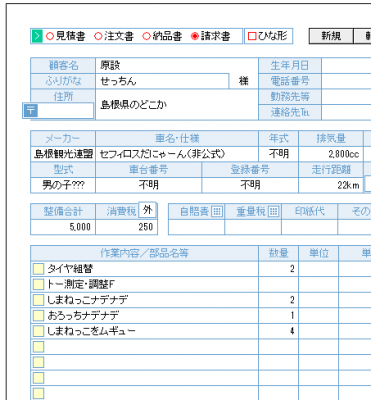Select the 納品書 radio button
This screenshot has width=371, height=400.
coord(146,36)
